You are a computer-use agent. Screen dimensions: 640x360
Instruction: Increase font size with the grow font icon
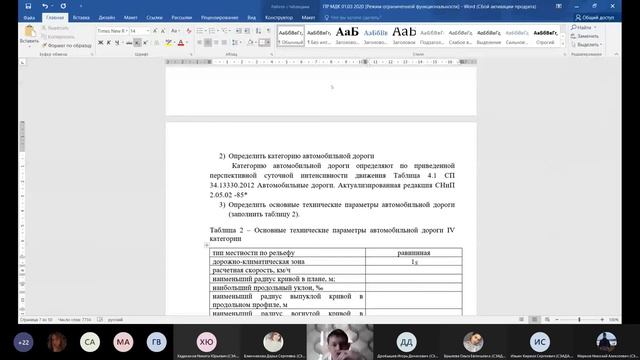pyautogui.click(x=155, y=31)
